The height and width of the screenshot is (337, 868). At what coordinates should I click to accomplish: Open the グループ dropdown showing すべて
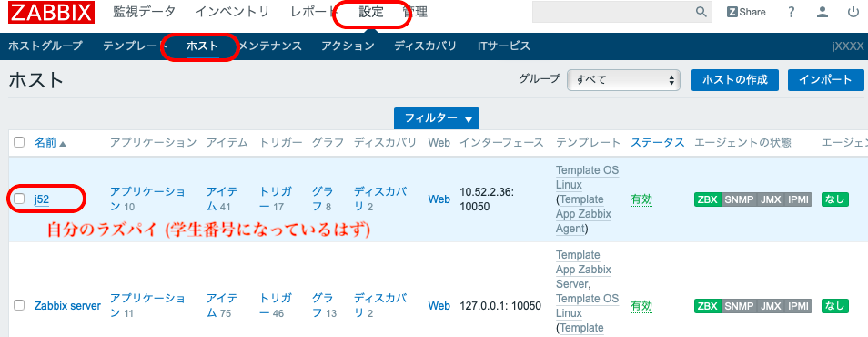coord(623,80)
